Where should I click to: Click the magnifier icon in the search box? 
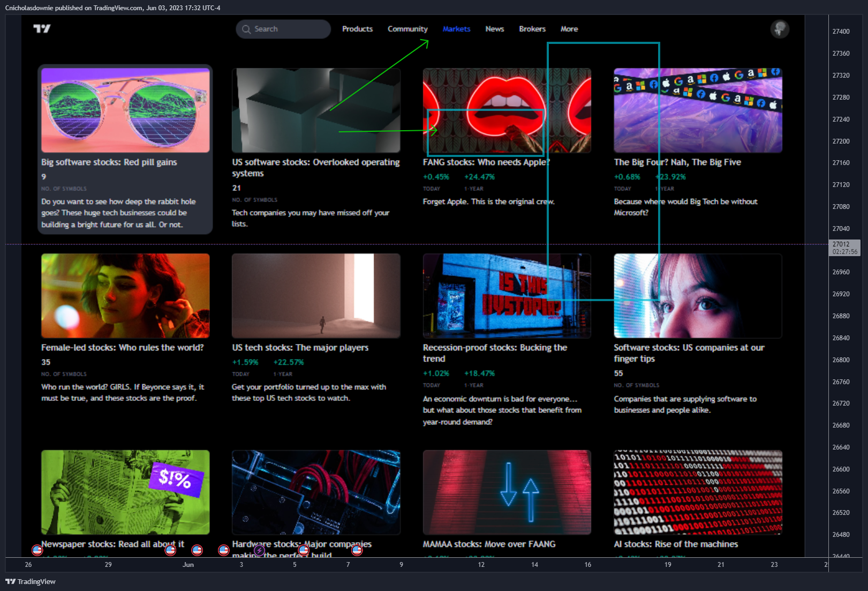coord(246,29)
